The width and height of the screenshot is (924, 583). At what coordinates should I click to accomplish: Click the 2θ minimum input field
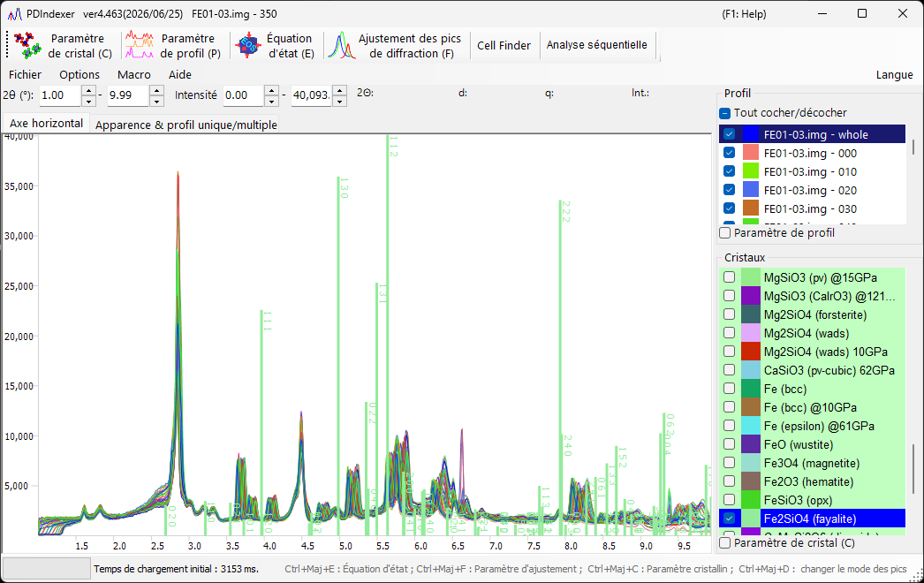pyautogui.click(x=60, y=95)
